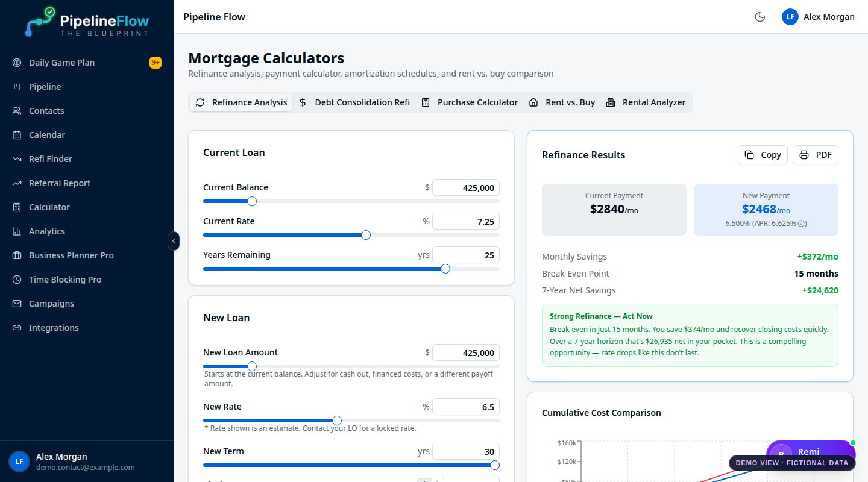
Task: Switch to Refinance Analysis tab
Action: pyautogui.click(x=242, y=102)
